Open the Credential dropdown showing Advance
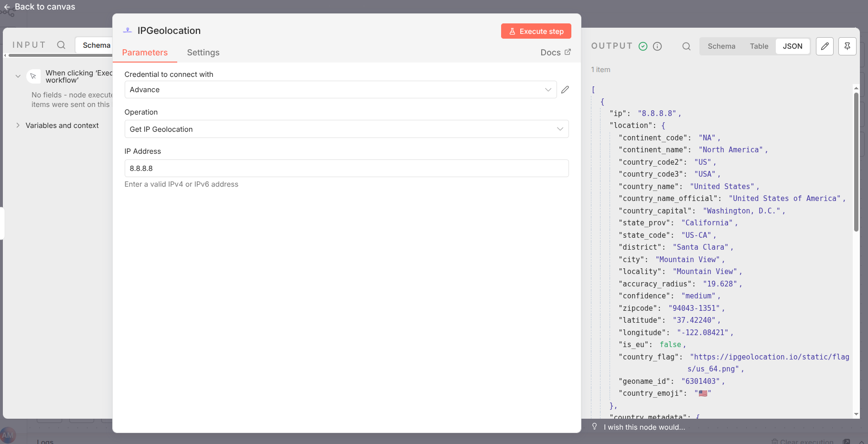 pyautogui.click(x=340, y=90)
